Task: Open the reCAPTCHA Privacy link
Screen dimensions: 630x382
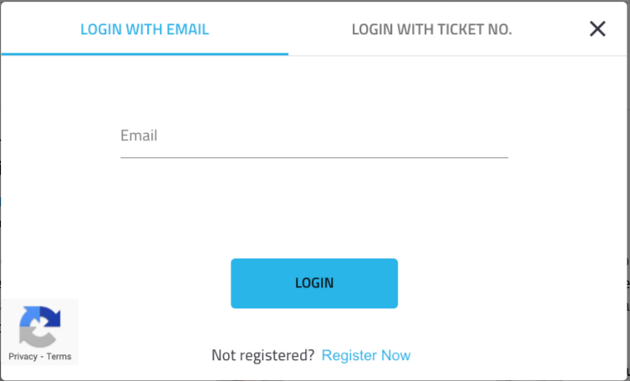Action: [x=23, y=356]
